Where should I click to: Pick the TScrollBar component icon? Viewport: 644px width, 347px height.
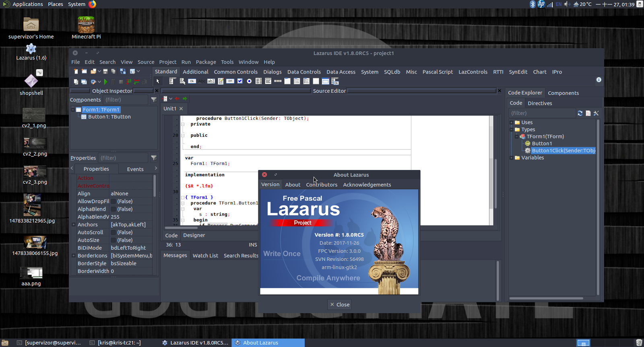(x=278, y=81)
